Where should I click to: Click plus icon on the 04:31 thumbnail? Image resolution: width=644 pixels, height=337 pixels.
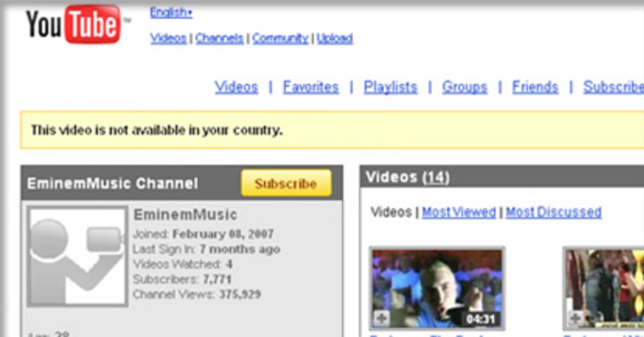coord(381,319)
